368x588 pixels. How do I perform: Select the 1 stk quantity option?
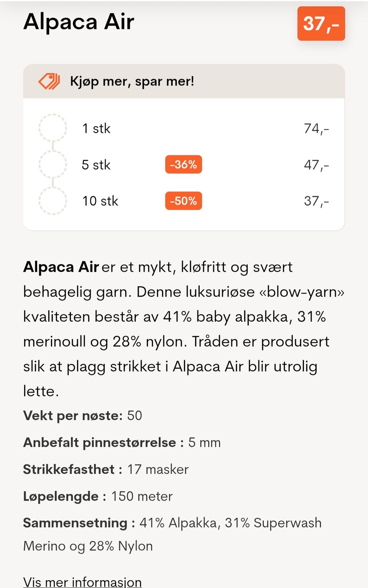(x=53, y=128)
